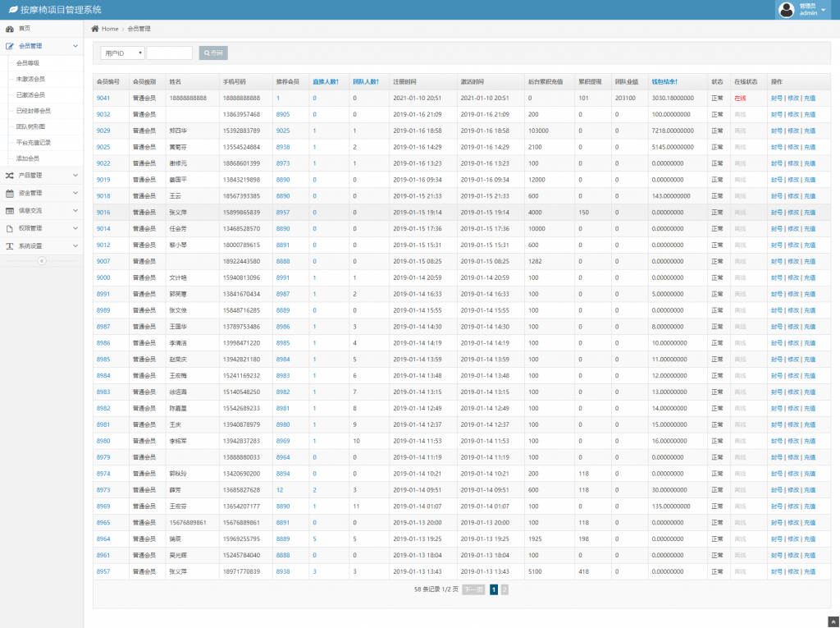840x628 pixels.
Task: Click the calendar icon for 资金管理
Action: point(10,194)
